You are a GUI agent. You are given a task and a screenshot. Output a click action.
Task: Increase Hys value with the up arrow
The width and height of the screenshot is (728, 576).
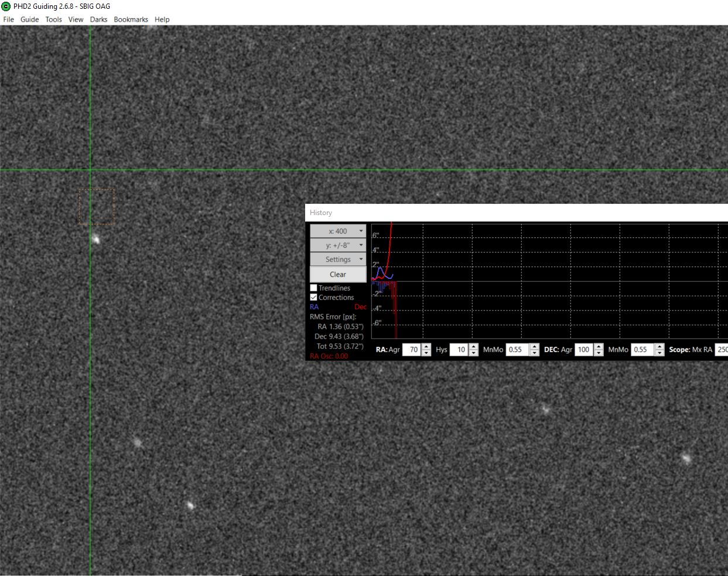pos(474,346)
